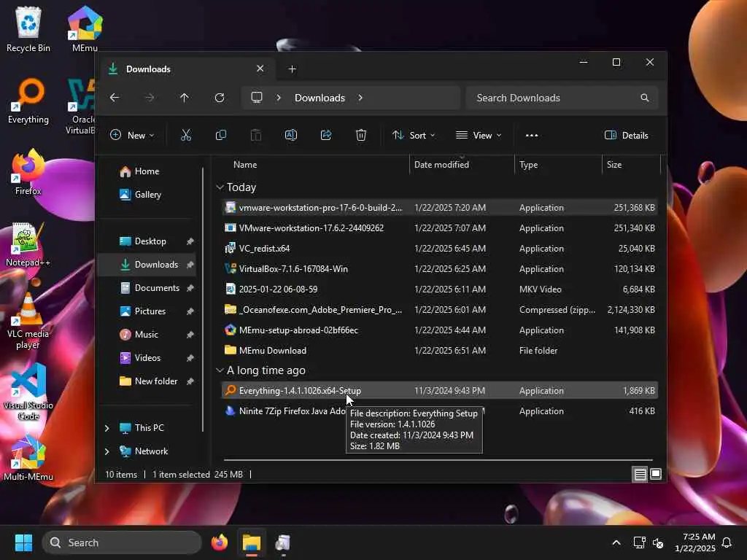Select the Visual Studio Code desktop icon
Image resolution: width=747 pixels, height=560 pixels.
pyautogui.click(x=28, y=392)
